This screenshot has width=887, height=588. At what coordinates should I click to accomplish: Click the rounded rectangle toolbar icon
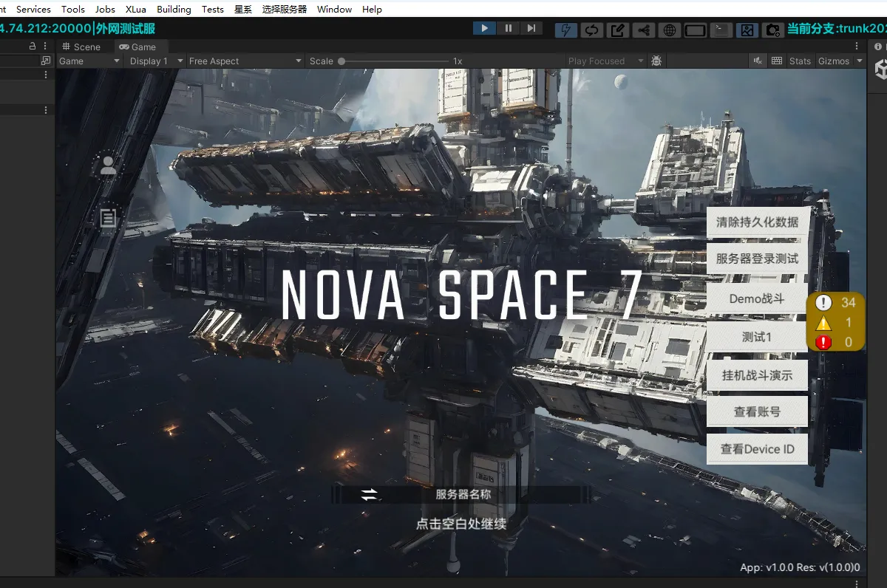point(696,30)
